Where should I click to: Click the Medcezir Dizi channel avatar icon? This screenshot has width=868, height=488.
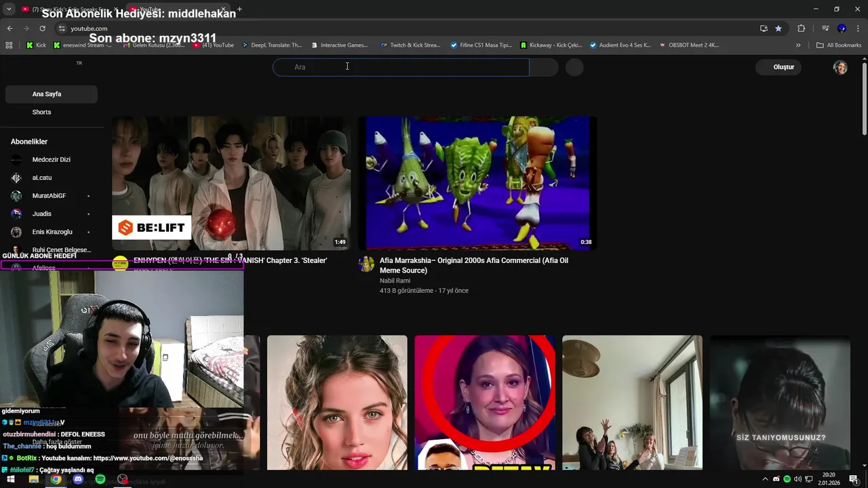click(16, 160)
